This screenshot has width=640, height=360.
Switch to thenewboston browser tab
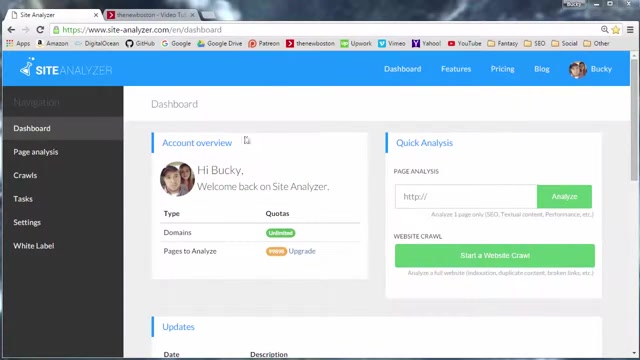(152, 15)
